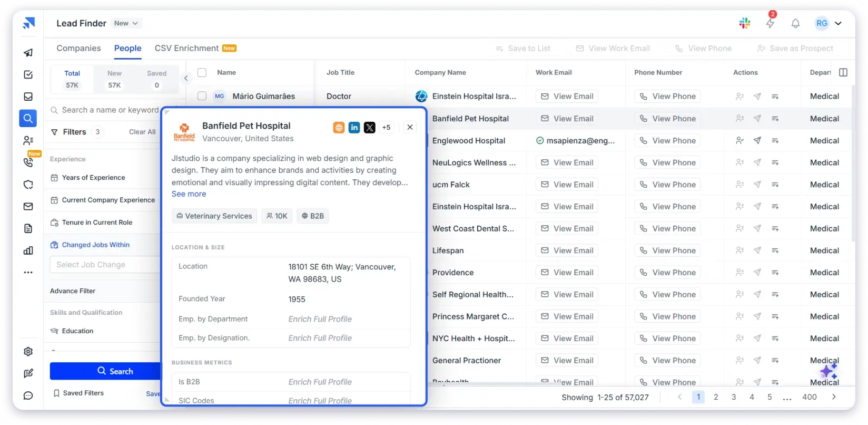This screenshot has width=868, height=425.
Task: Switch to the People tab
Action: (128, 48)
